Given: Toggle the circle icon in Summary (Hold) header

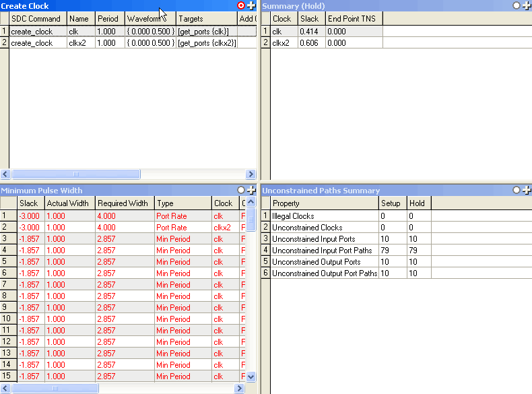Looking at the screenshot, I should 517,5.
